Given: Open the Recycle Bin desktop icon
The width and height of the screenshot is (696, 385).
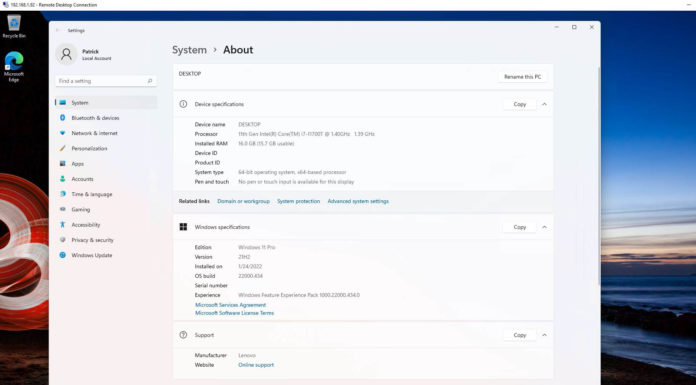Looking at the screenshot, I should [14, 26].
